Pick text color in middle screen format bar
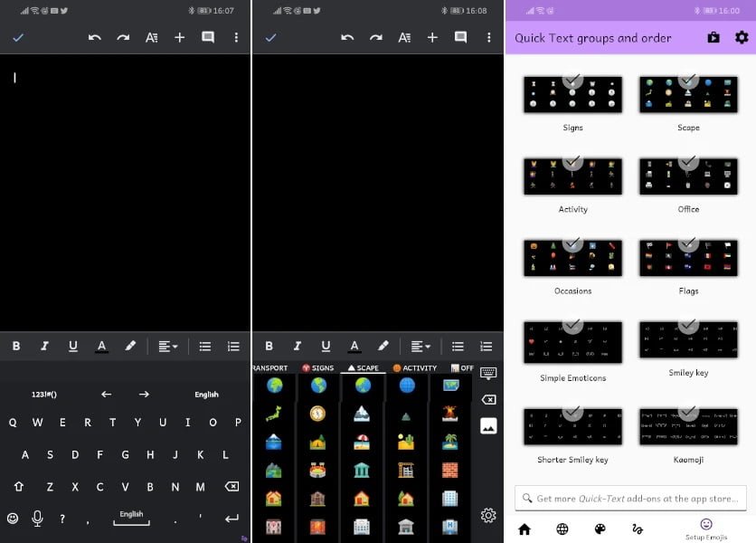This screenshot has height=543, width=756. point(354,346)
